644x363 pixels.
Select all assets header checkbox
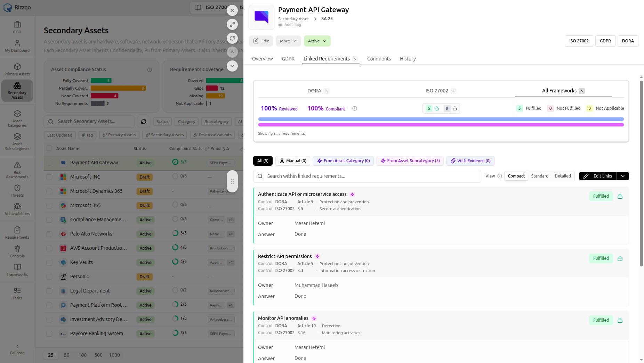(49, 148)
